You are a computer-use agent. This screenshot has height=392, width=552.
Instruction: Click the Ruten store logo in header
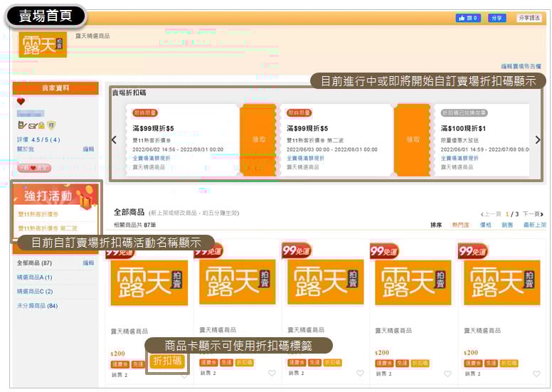[x=43, y=45]
